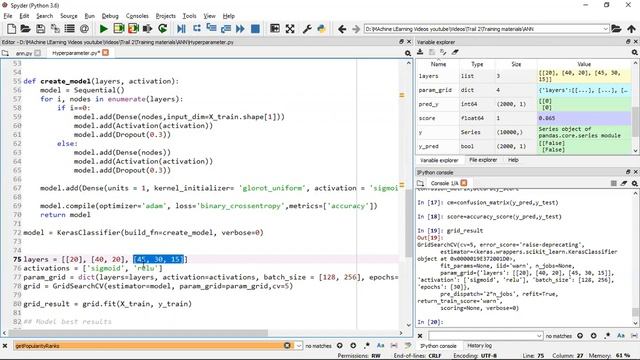Open the File menu
640x360 pixels.
[8, 16]
